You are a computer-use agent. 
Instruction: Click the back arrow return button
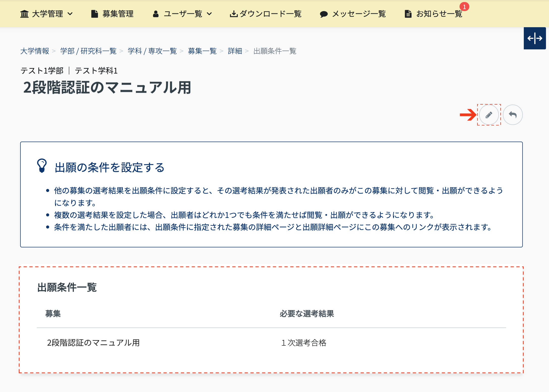pos(513,115)
